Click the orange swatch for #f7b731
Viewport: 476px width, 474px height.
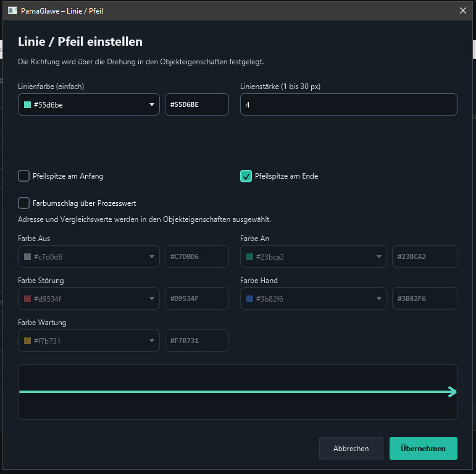click(x=27, y=341)
